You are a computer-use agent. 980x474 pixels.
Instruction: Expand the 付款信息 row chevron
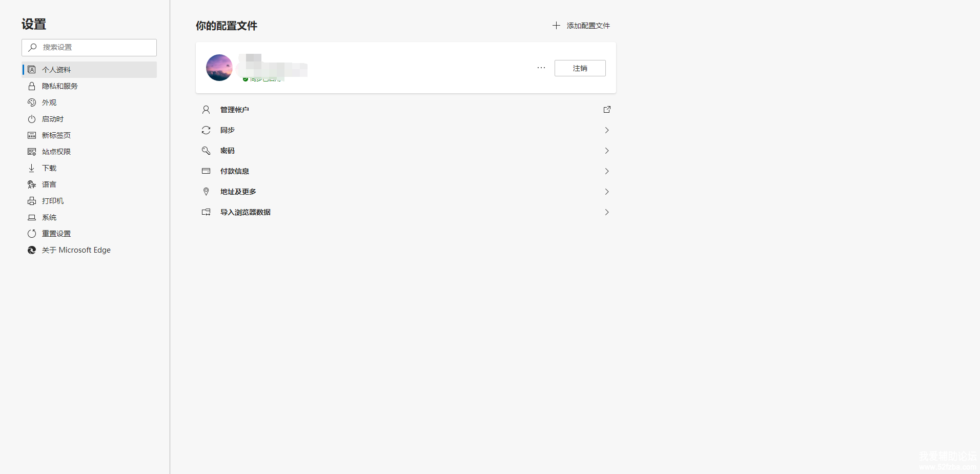[x=607, y=171]
